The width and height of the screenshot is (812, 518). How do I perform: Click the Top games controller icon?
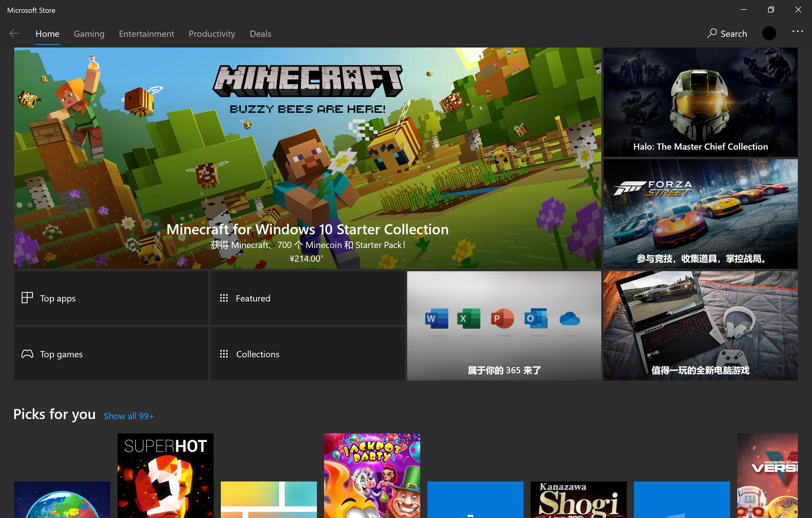click(x=27, y=354)
